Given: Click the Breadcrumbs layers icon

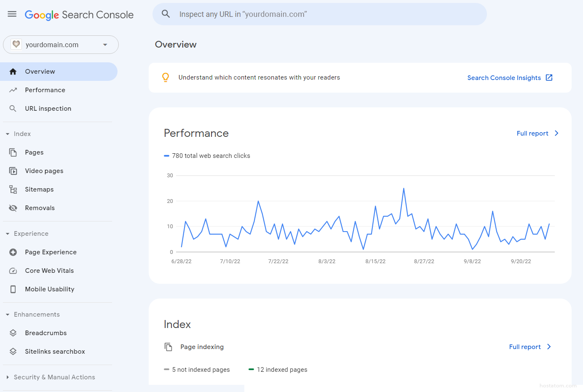Looking at the screenshot, I should pyautogui.click(x=13, y=333).
